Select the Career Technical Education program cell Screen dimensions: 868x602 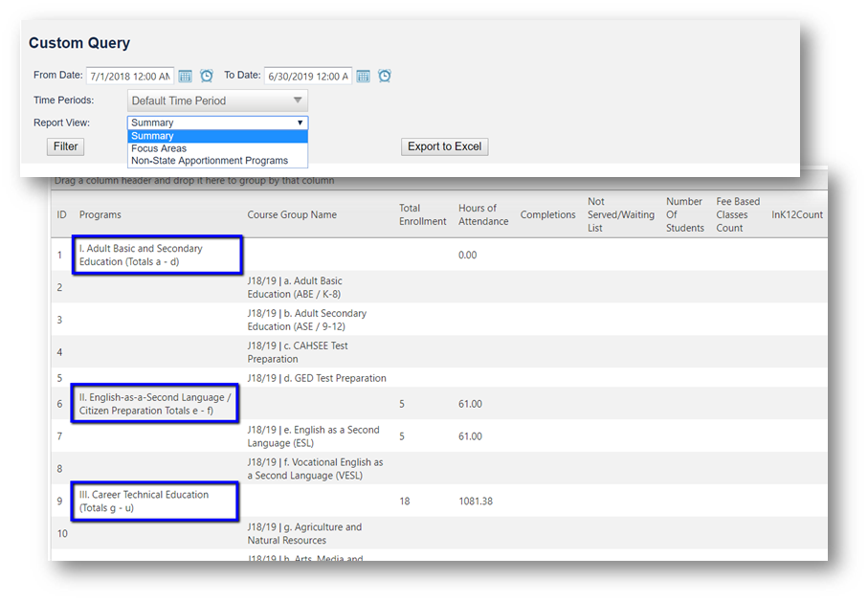(156, 502)
